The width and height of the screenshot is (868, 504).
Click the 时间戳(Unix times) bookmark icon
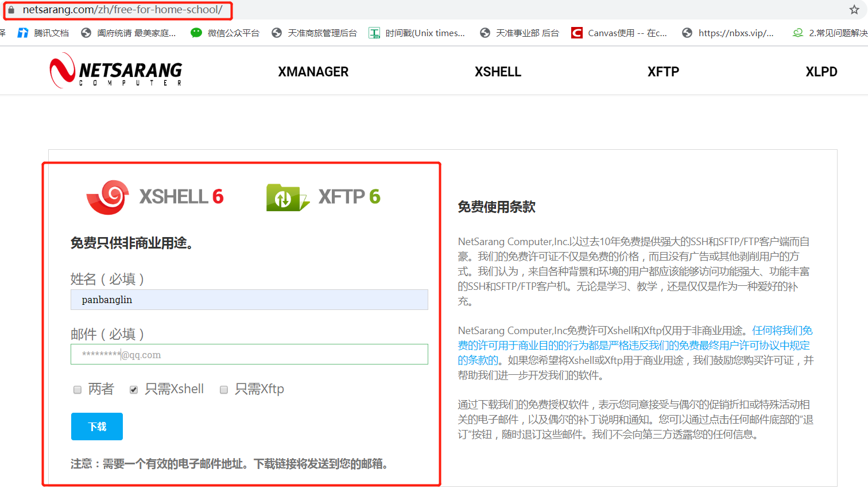click(x=374, y=33)
